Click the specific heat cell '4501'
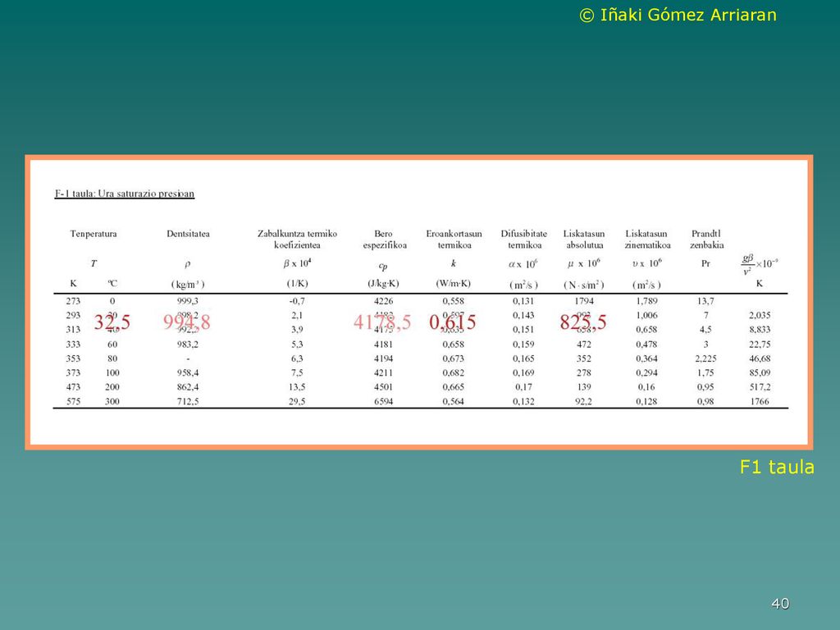This screenshot has width=840, height=630. pyautogui.click(x=384, y=387)
